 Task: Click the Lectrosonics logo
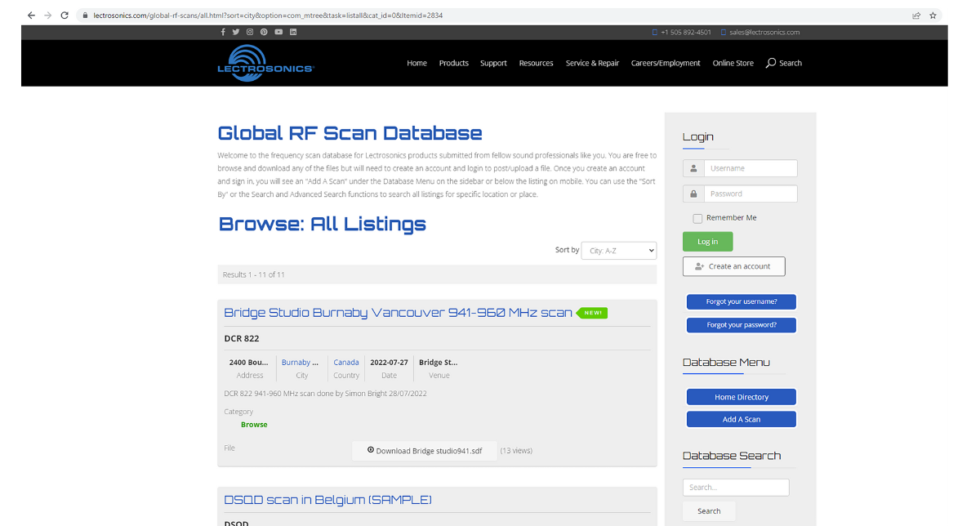(x=265, y=63)
